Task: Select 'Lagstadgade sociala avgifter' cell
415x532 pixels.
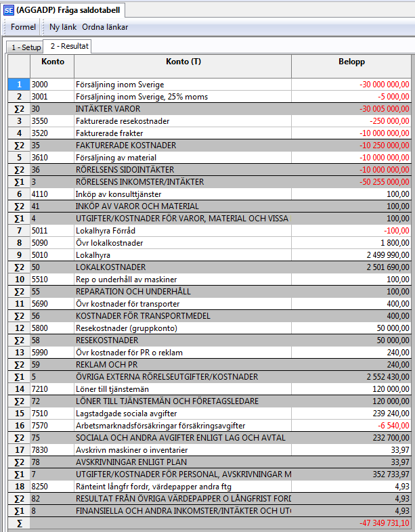Action: point(183,414)
